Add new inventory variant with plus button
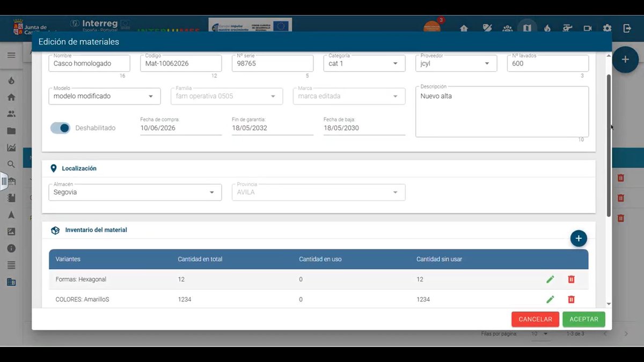The height and width of the screenshot is (362, 644). [x=579, y=239]
